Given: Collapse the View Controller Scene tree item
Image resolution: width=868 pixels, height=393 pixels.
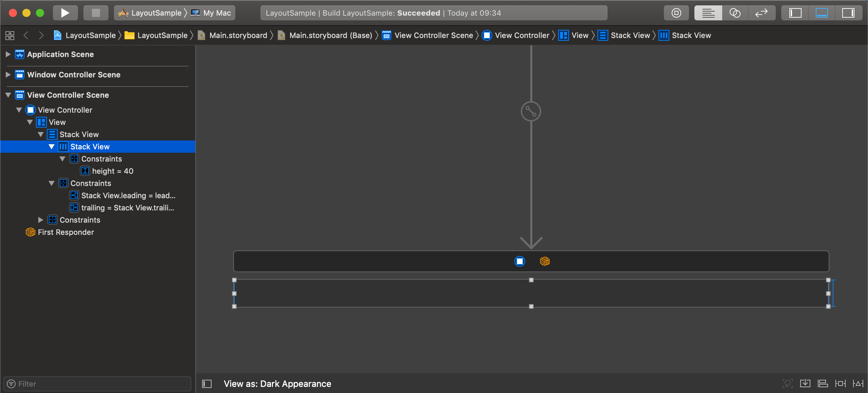Looking at the screenshot, I should pos(8,95).
